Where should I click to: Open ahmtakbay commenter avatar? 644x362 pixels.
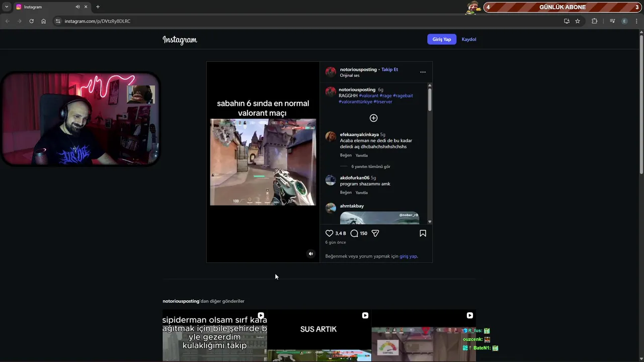click(331, 208)
